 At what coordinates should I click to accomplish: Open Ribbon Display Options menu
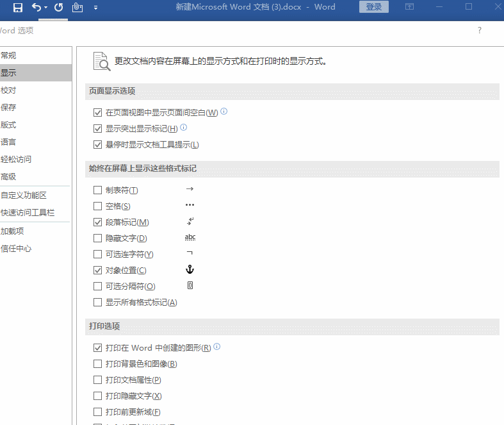410,7
